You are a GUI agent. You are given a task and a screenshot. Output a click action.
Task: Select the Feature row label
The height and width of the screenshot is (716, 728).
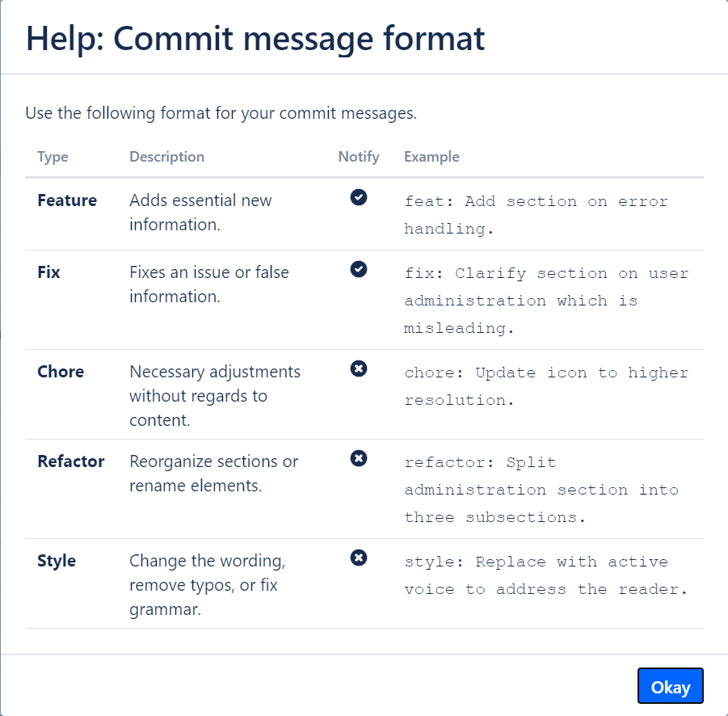pos(67,200)
